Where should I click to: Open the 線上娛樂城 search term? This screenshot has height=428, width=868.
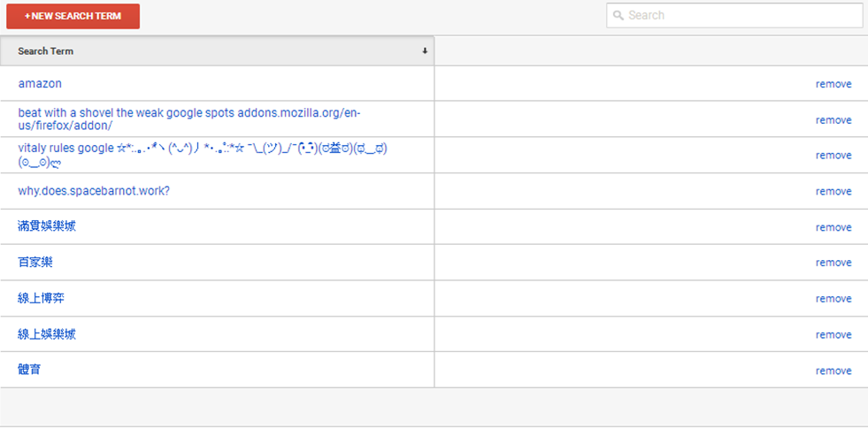pos(47,334)
